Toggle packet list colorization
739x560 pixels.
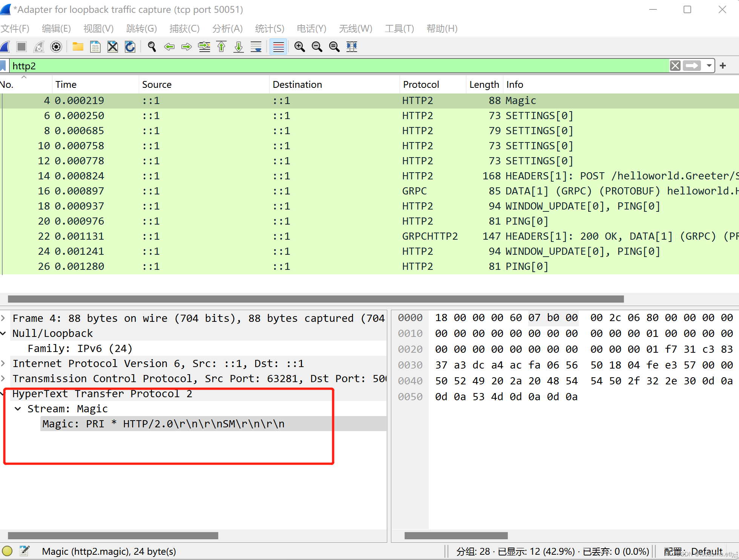click(278, 47)
